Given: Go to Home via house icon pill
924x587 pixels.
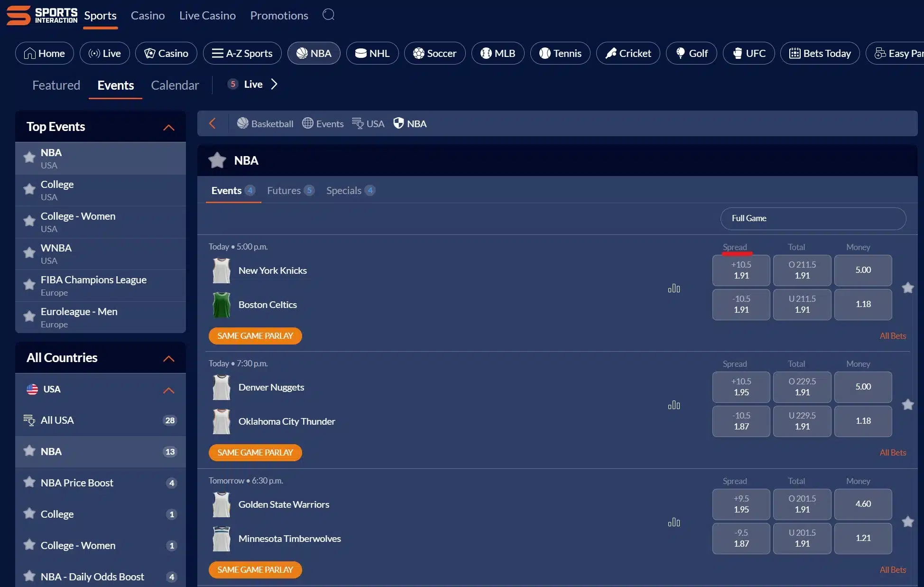Looking at the screenshot, I should [x=45, y=53].
